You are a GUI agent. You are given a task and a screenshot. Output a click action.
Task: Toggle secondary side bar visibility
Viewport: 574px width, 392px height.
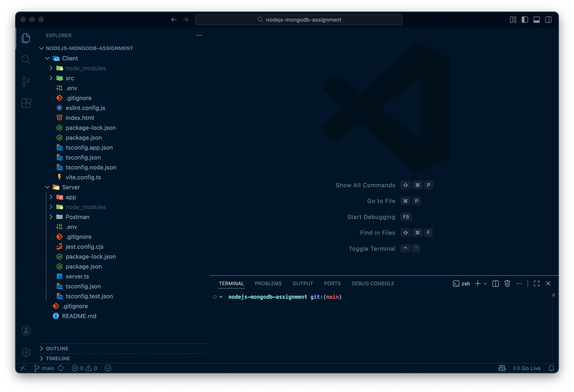click(x=548, y=20)
